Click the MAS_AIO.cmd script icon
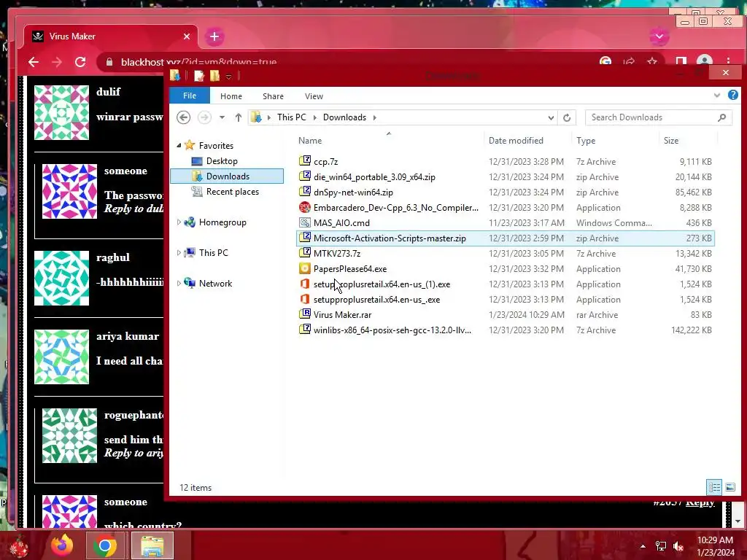 pos(305,222)
